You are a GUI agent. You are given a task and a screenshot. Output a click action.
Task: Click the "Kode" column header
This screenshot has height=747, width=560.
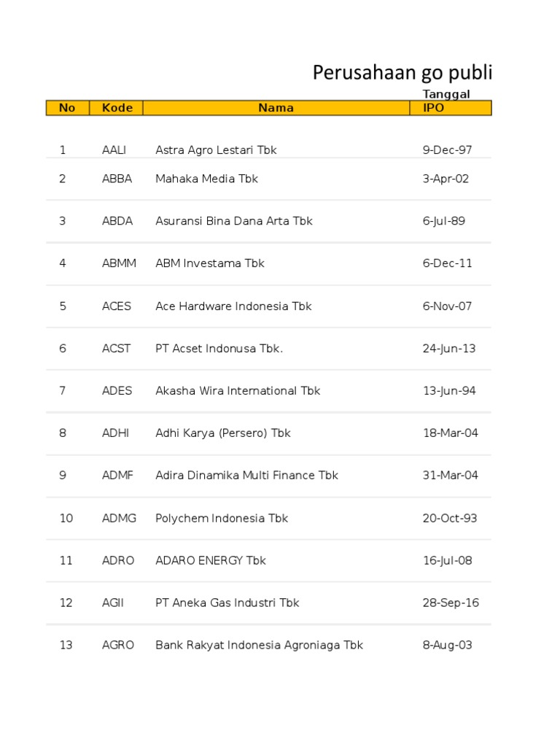click(x=117, y=108)
